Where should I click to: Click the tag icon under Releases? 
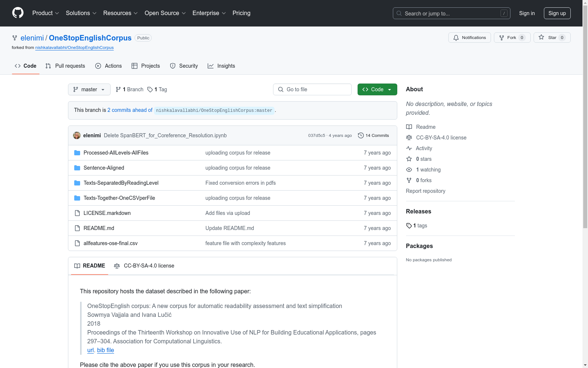pos(409,226)
